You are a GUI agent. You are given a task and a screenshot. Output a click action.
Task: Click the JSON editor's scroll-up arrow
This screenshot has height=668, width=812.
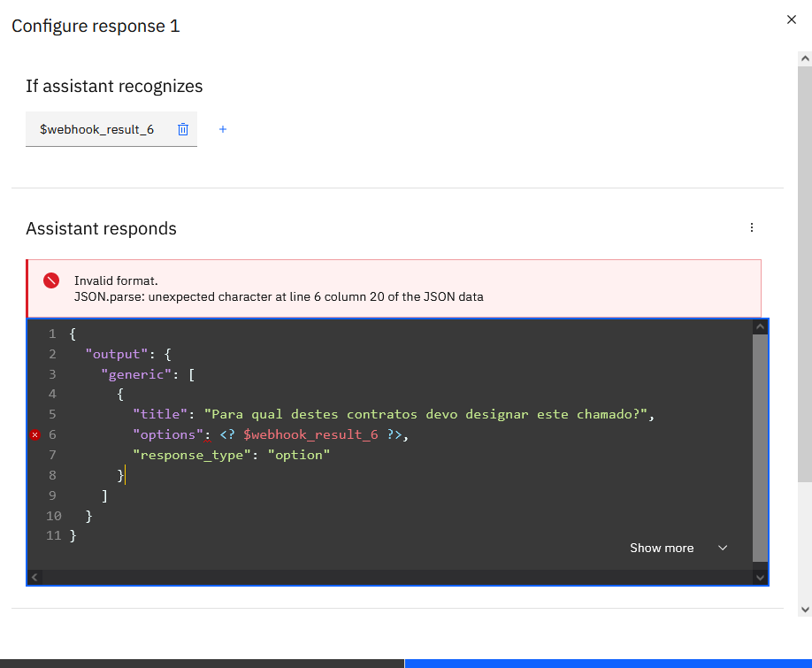[x=760, y=327]
